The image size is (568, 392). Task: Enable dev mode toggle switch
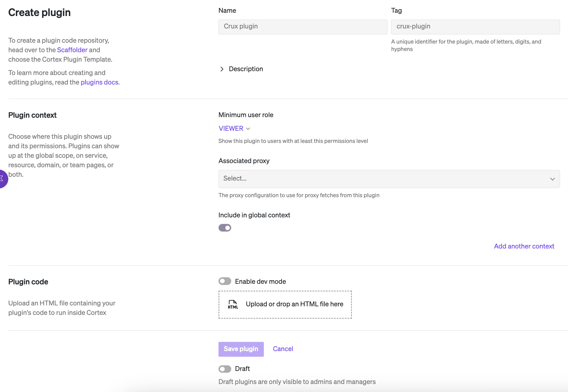[x=225, y=281]
